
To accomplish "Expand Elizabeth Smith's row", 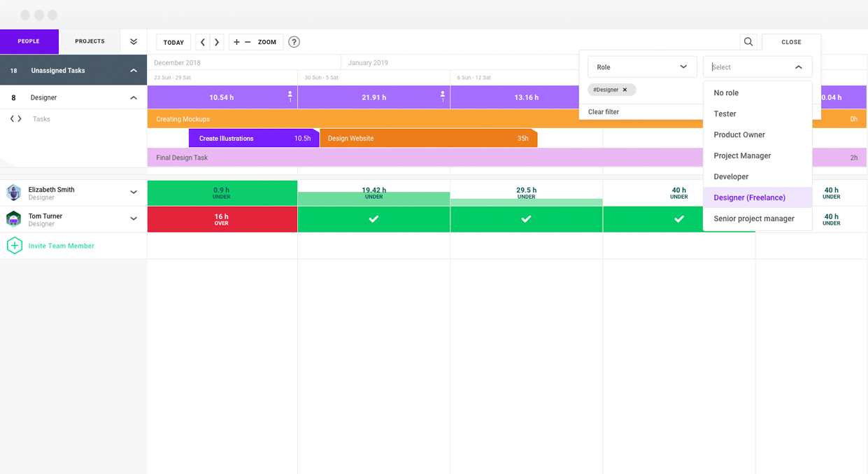I will (134, 193).
